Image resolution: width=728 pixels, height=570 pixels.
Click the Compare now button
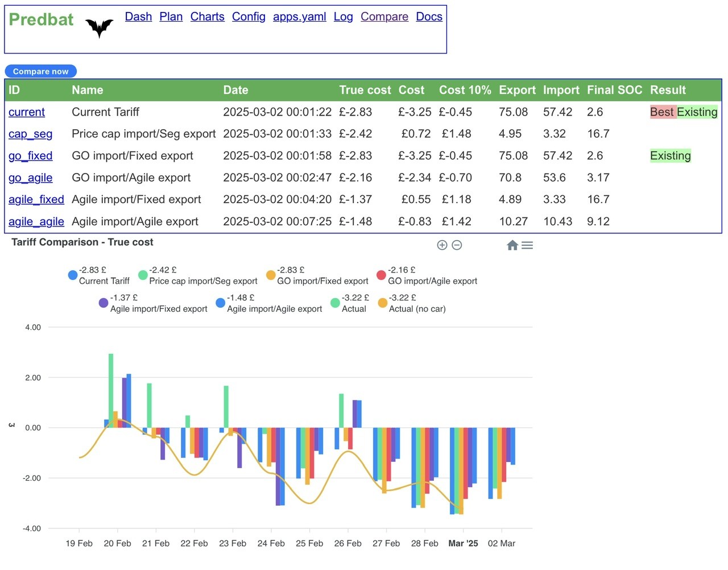(x=41, y=71)
